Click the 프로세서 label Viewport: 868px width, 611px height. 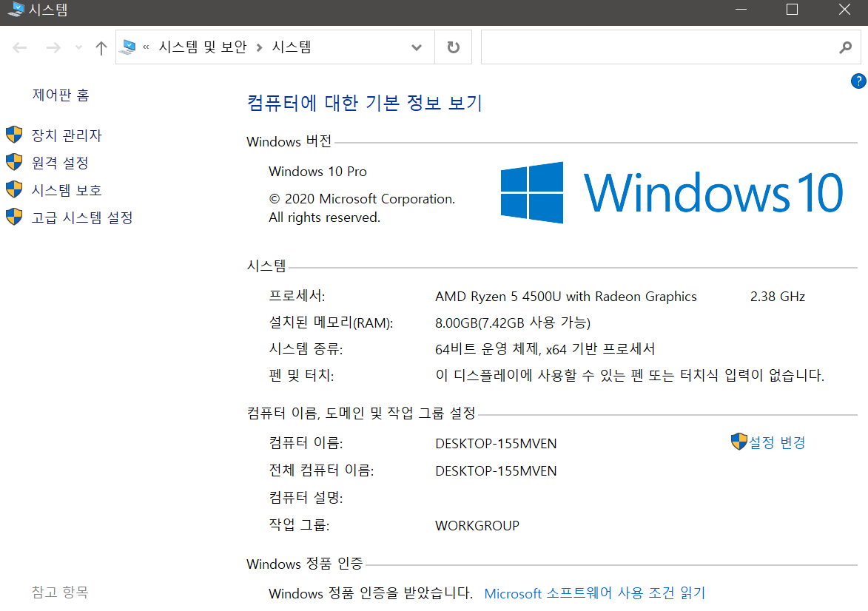297,296
